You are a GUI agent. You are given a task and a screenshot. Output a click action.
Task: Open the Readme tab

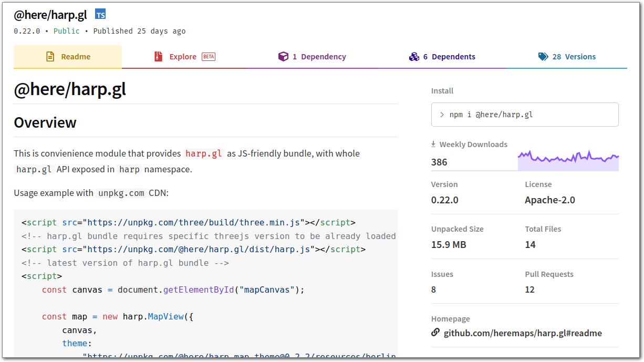pos(68,57)
